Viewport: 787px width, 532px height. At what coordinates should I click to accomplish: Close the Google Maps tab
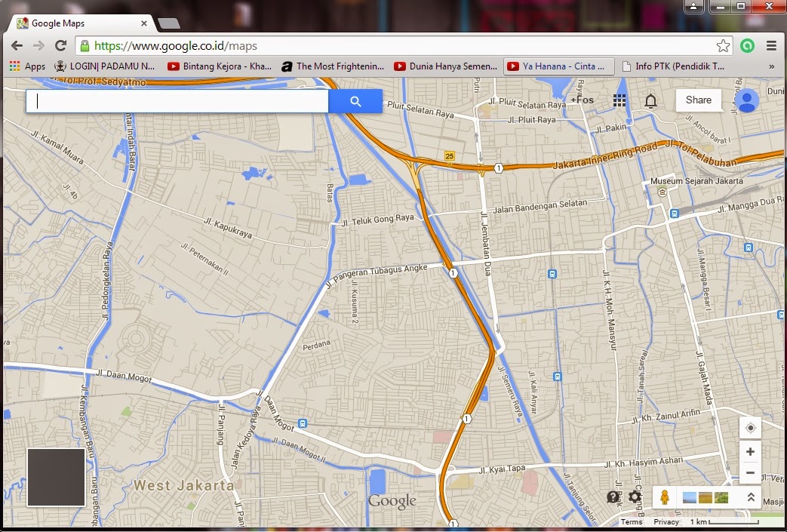tap(144, 23)
